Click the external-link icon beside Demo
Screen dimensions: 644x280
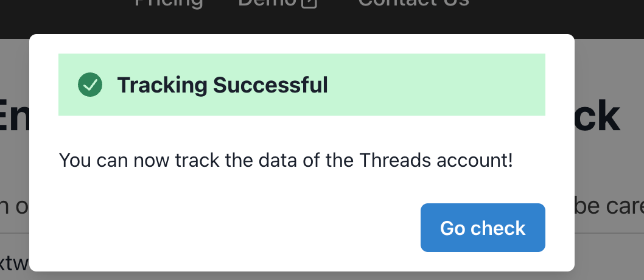pyautogui.click(x=310, y=4)
